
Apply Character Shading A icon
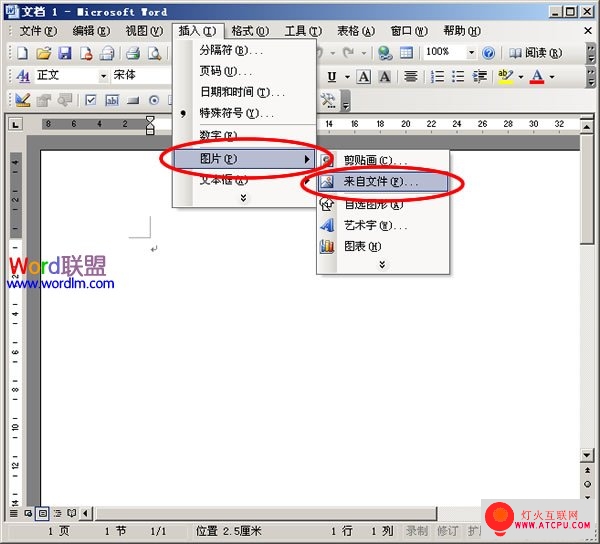click(x=385, y=77)
